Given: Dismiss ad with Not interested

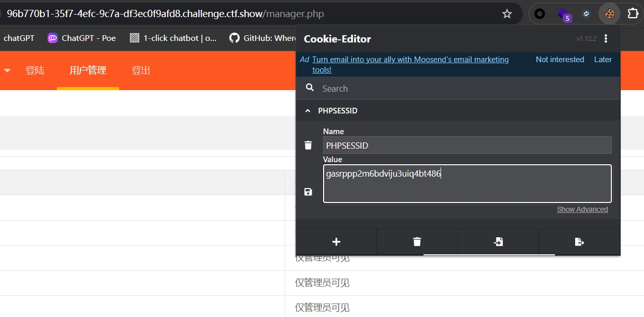Looking at the screenshot, I should coord(560,60).
